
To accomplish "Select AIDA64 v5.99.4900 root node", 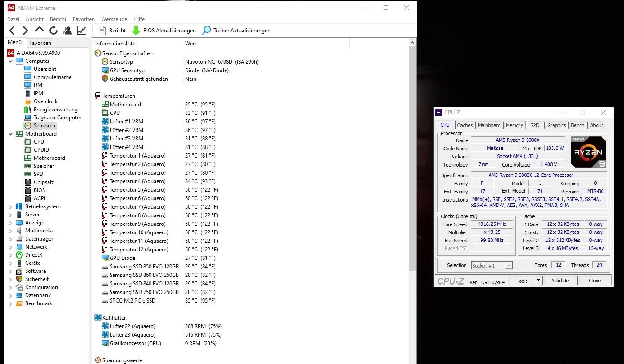I will 34,53.
